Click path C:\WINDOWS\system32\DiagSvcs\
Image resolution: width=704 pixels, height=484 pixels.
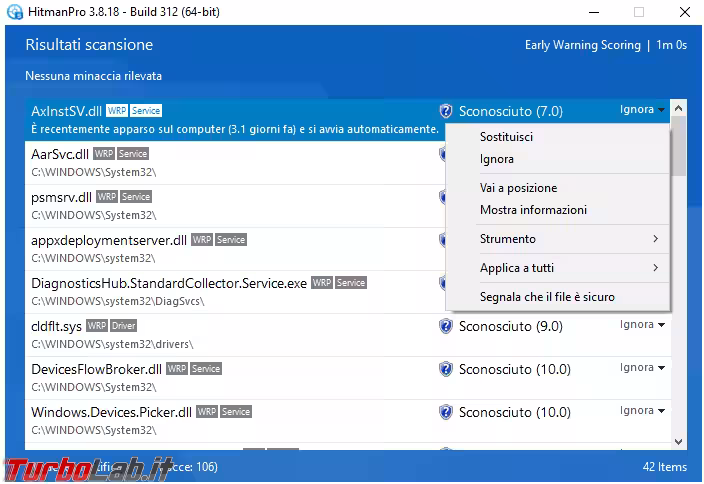coord(118,301)
